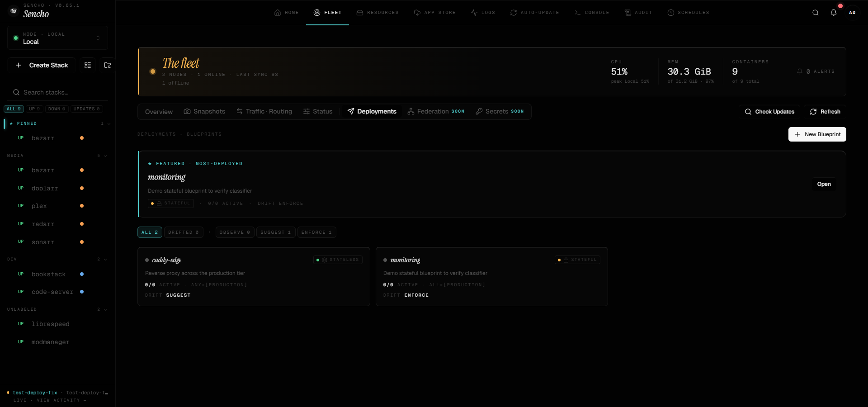Open the Logs page
This screenshot has width=868, height=407.
tap(483, 13)
